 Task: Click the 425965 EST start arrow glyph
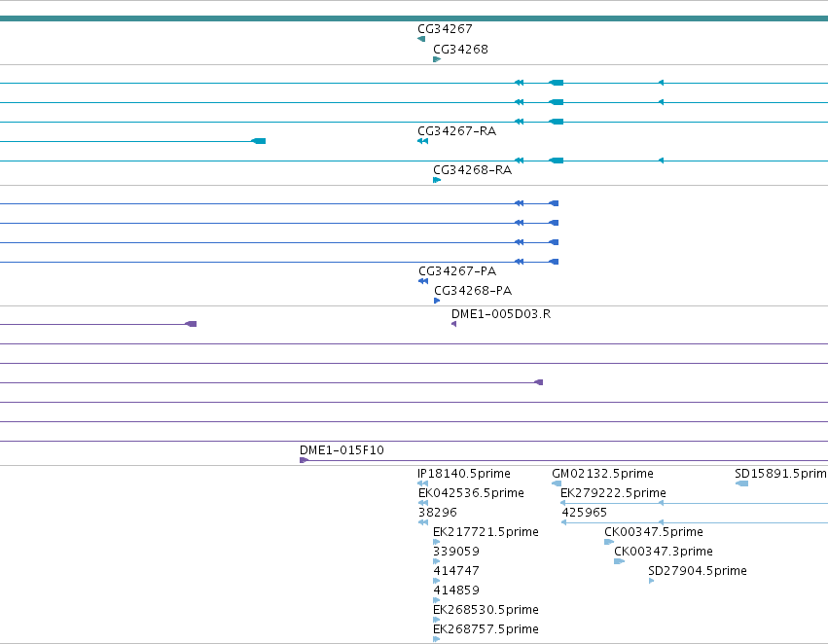point(564,522)
